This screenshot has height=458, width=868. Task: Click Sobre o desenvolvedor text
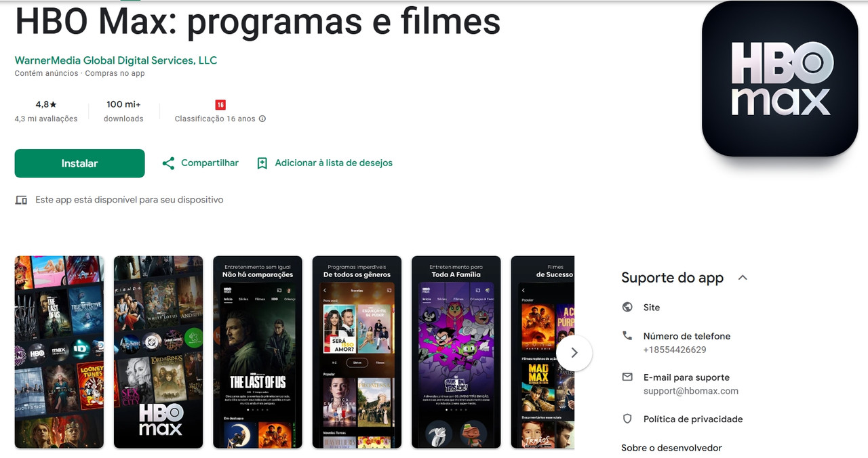671,448
